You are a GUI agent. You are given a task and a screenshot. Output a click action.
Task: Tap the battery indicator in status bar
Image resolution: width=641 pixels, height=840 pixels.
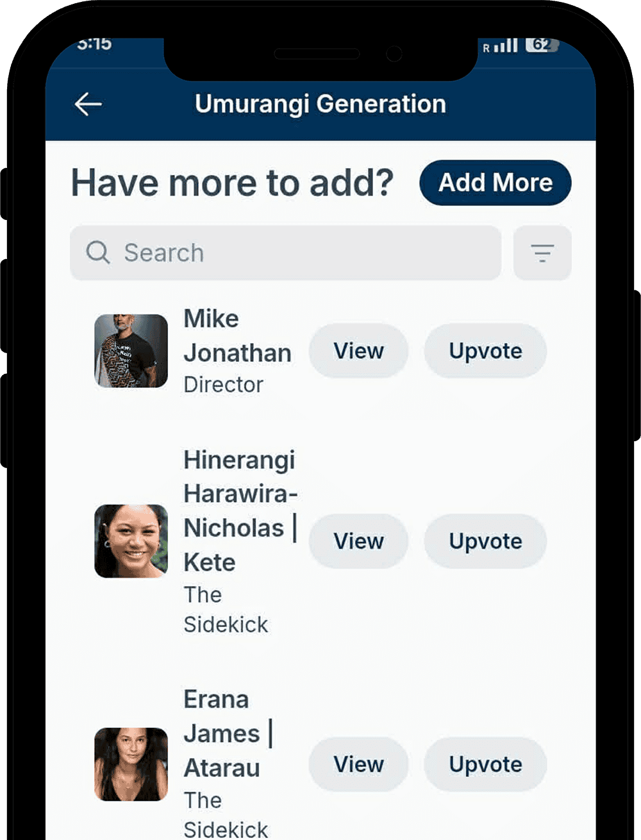click(x=542, y=45)
